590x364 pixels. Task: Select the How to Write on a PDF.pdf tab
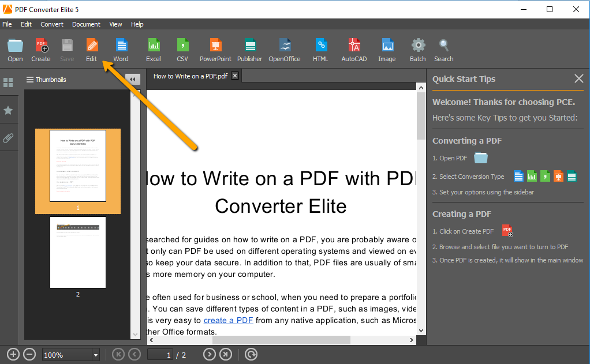pyautogui.click(x=189, y=75)
